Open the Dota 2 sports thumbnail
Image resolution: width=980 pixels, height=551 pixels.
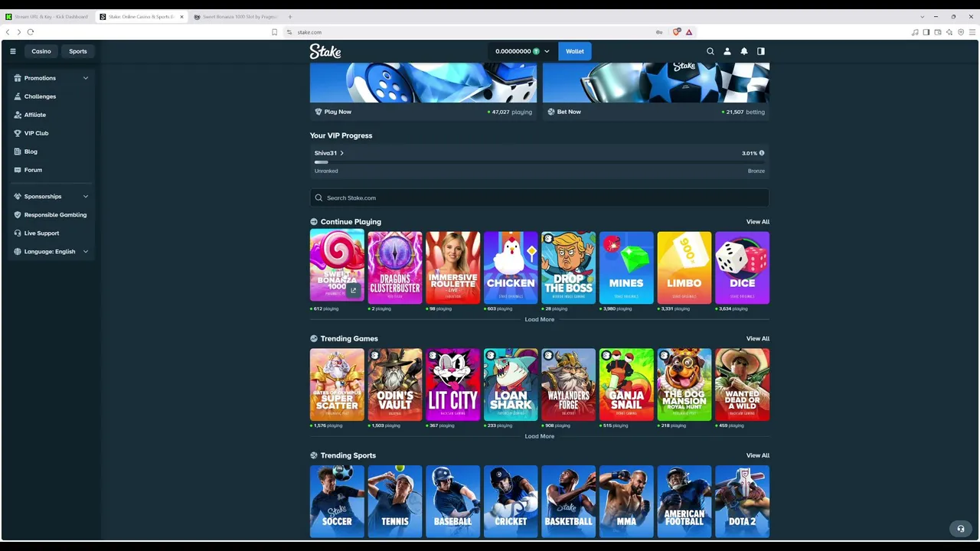[x=742, y=501]
